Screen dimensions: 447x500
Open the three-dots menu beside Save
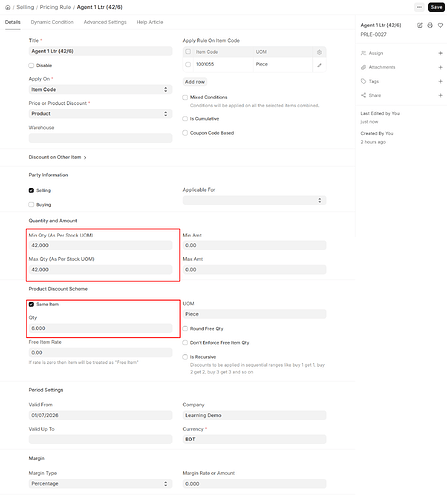coord(419,7)
